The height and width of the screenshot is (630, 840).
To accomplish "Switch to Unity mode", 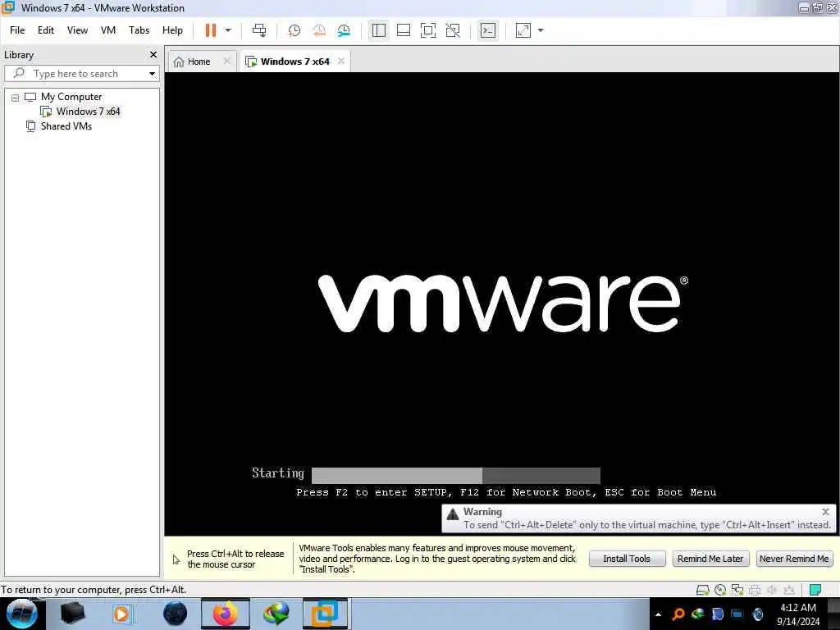I will click(x=453, y=30).
